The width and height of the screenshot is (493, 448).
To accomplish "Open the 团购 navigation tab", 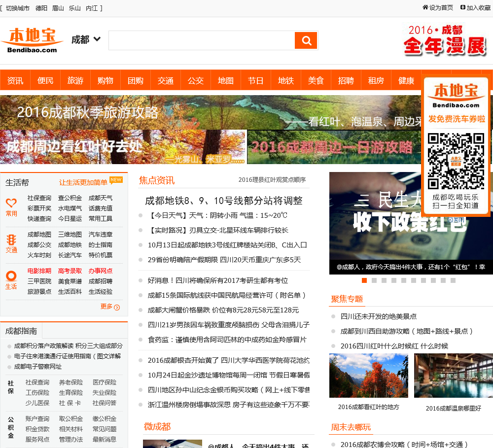I will 136,80.
